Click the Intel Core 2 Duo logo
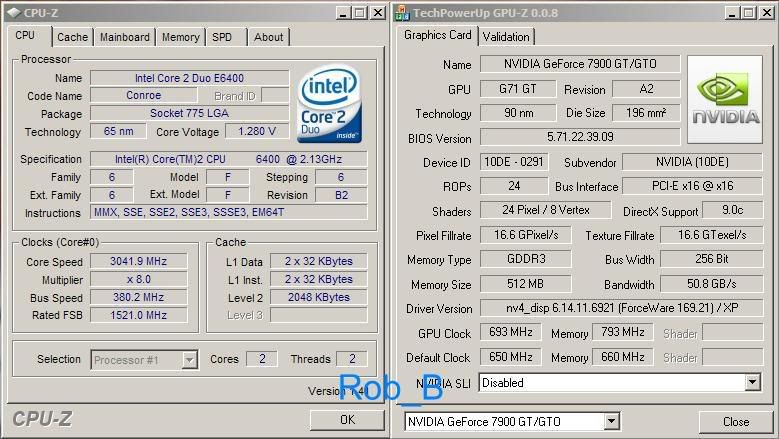This screenshot has width=779, height=439. [329, 105]
